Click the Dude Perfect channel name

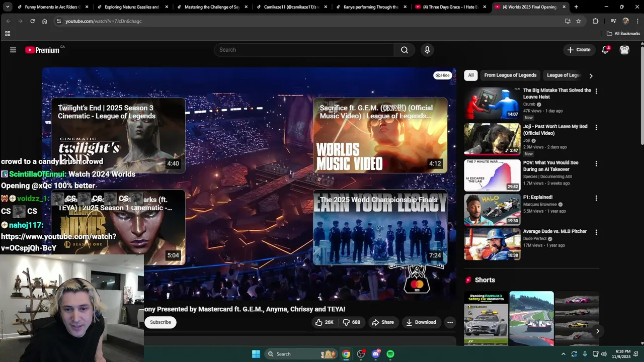(535, 239)
